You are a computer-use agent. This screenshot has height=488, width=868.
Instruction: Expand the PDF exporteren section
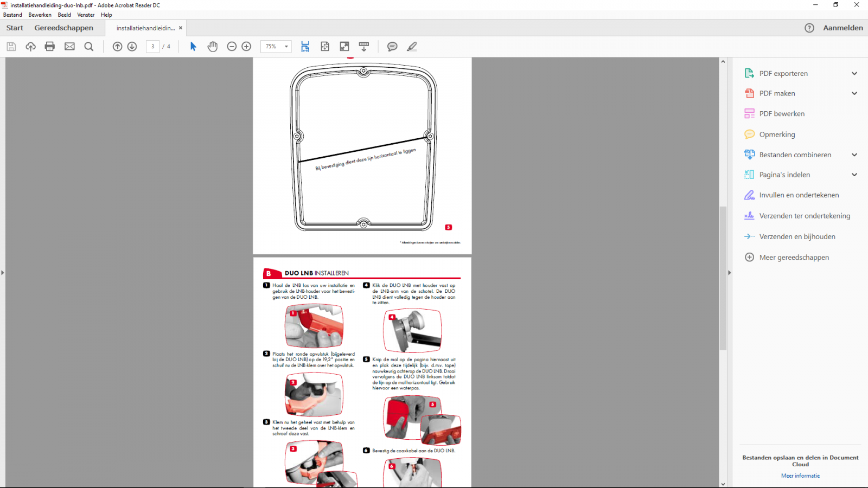(x=854, y=74)
